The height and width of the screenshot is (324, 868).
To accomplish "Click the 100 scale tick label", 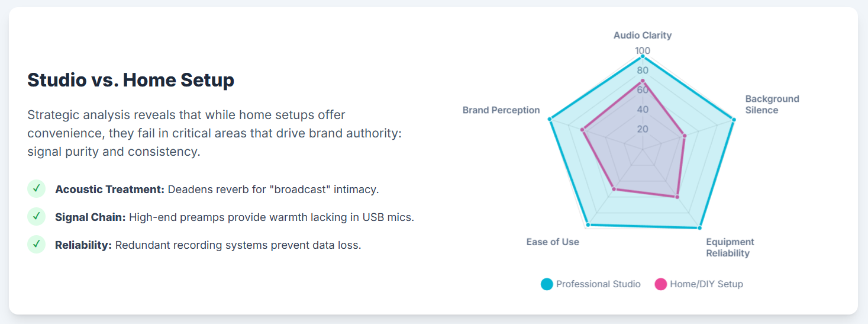I will pyautogui.click(x=643, y=51).
